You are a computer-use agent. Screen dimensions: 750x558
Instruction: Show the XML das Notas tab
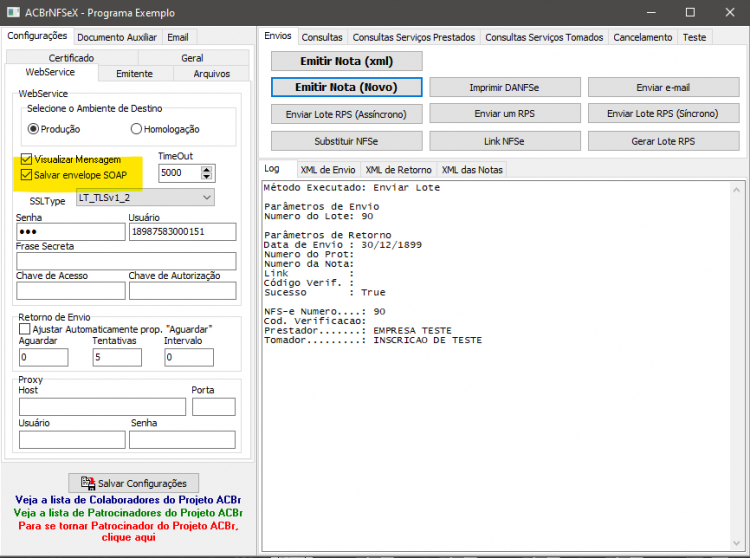472,170
